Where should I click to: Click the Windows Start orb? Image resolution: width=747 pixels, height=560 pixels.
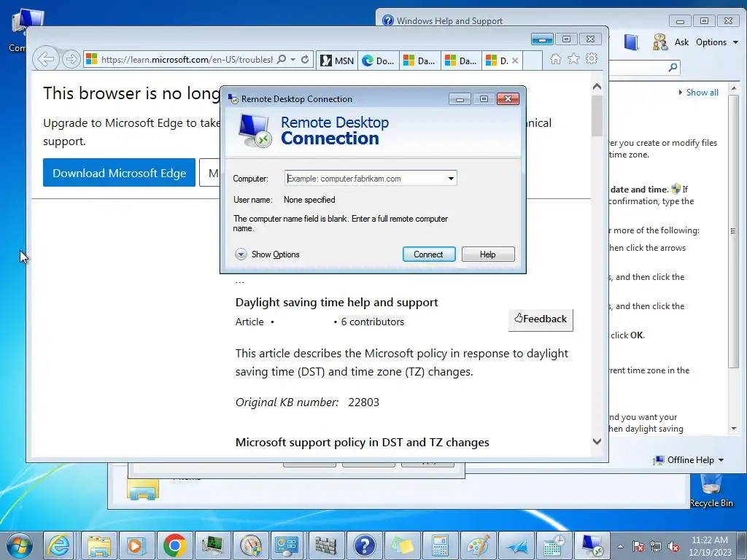(x=20, y=545)
